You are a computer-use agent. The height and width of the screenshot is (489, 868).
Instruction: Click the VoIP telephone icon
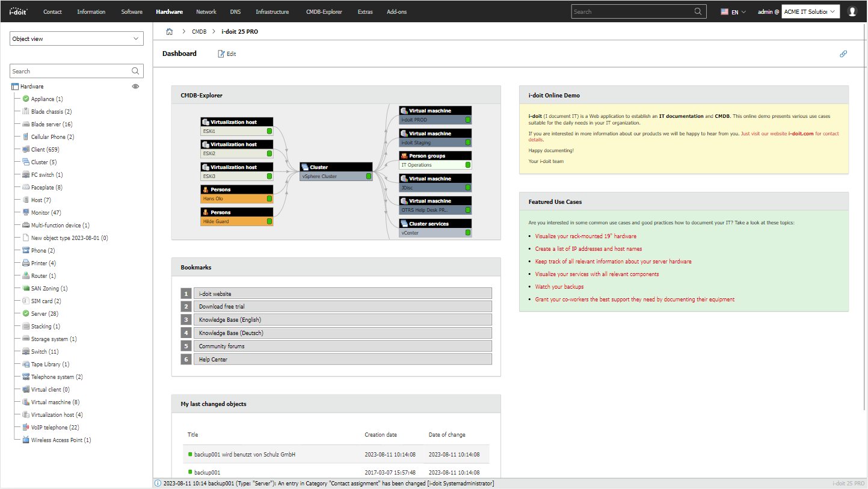tap(26, 427)
